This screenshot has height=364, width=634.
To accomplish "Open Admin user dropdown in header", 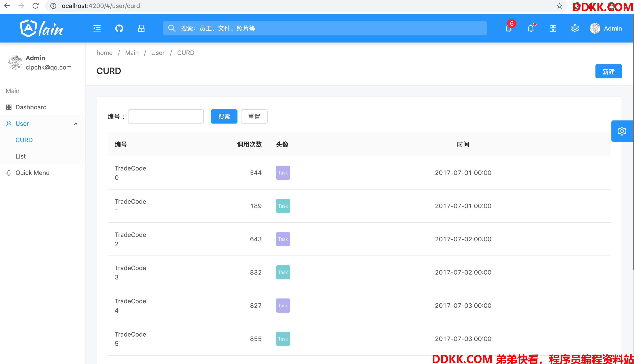I will (x=606, y=28).
